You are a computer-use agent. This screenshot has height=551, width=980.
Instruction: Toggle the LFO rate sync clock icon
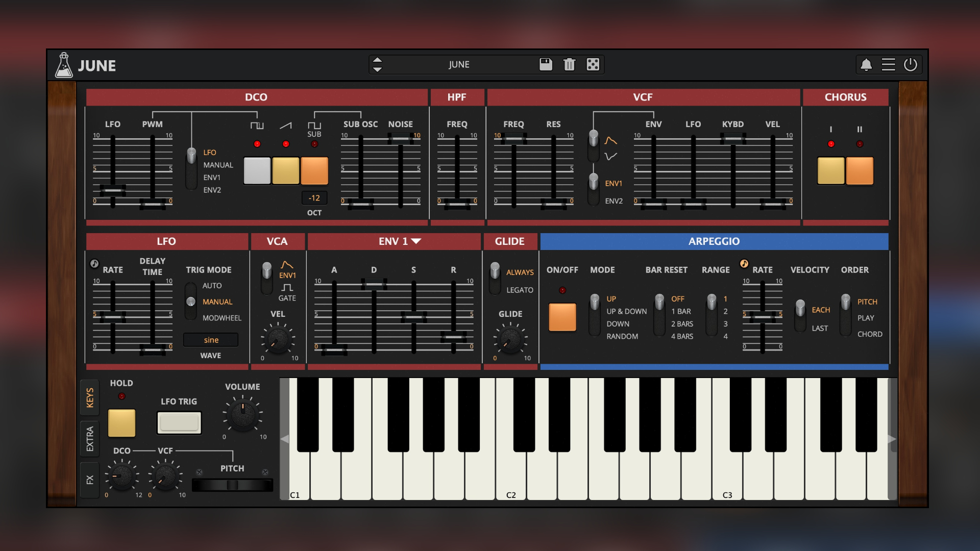tap(94, 264)
